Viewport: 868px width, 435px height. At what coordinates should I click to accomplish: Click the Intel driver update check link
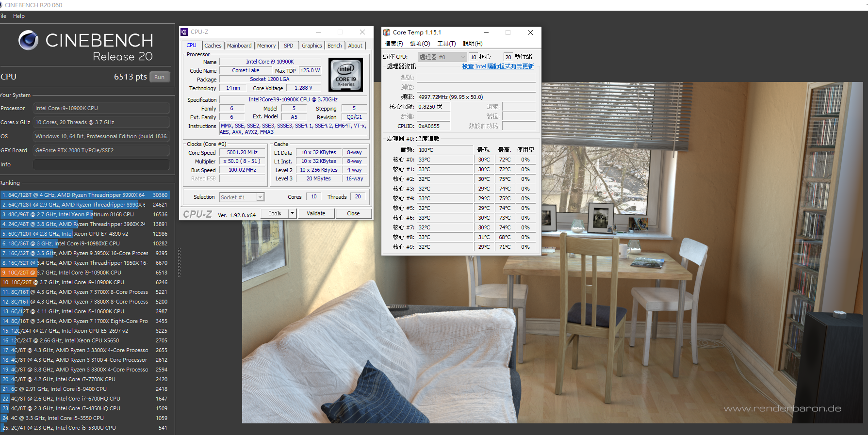498,66
